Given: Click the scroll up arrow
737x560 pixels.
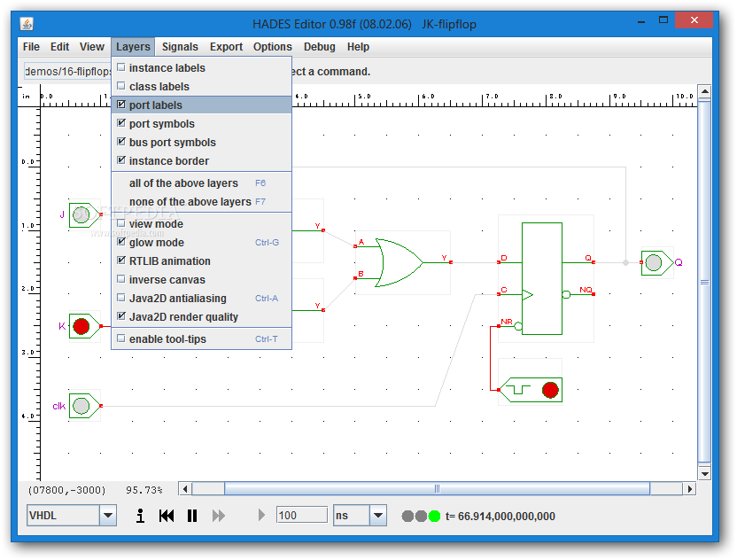Looking at the screenshot, I should (x=704, y=91).
